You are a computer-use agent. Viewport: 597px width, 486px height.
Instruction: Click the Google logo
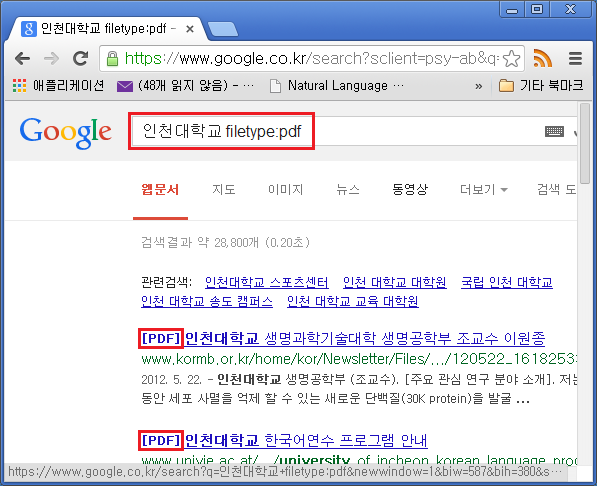tap(65, 132)
